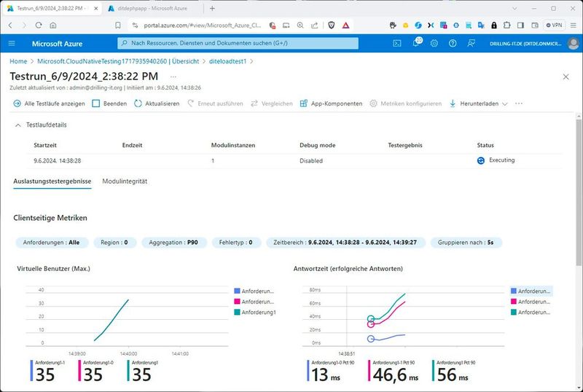Open the Brave wallet icon
Viewport: 583px width, 392px height.
click(535, 26)
